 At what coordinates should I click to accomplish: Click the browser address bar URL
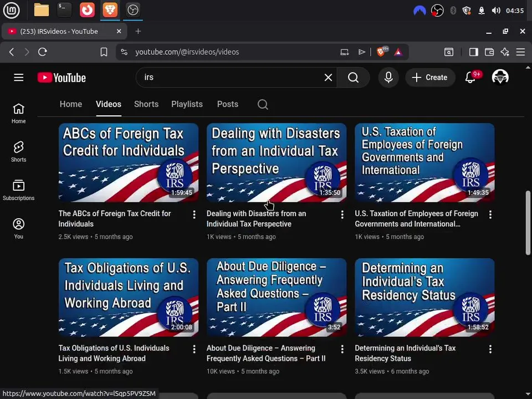click(187, 52)
